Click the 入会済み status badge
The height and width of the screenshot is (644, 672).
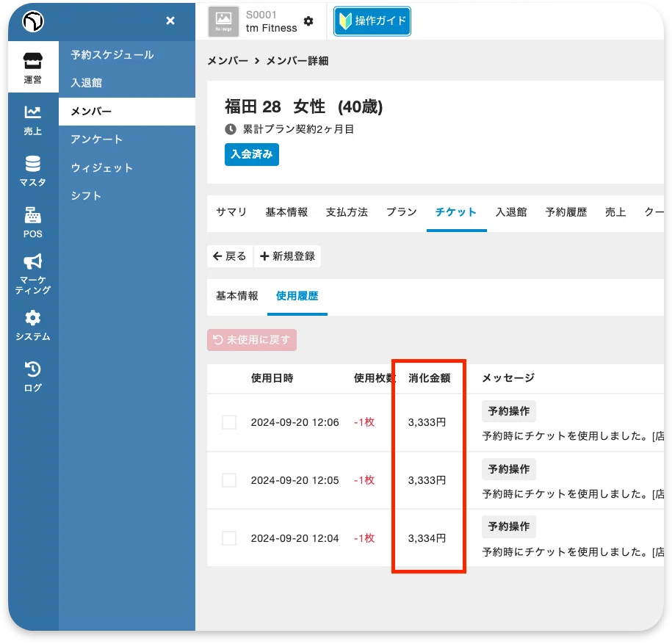coord(252,154)
